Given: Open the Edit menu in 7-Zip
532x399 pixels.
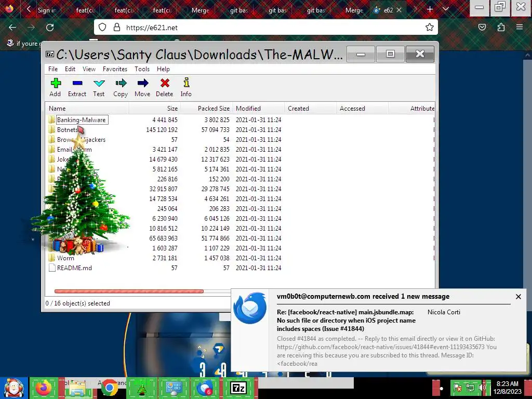Looking at the screenshot, I should click(70, 69).
